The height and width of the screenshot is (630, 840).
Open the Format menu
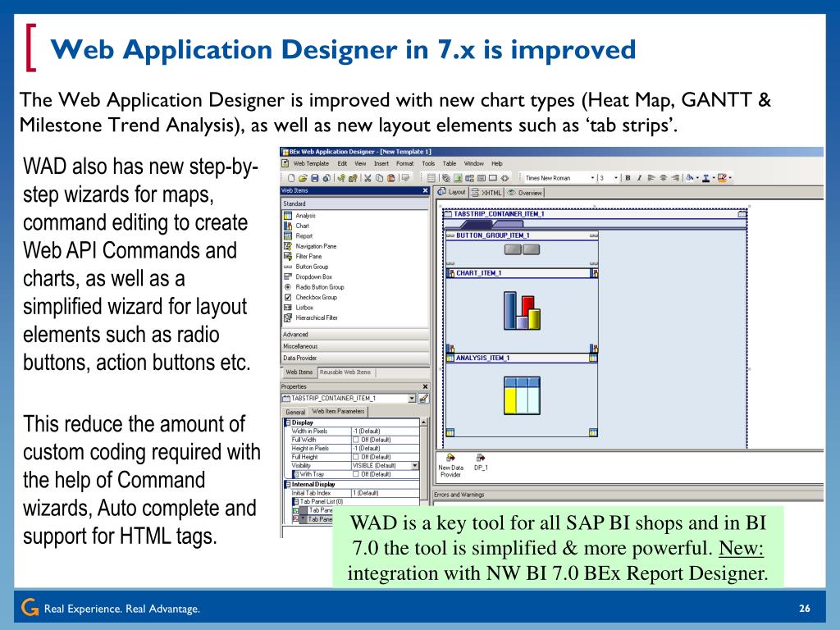coord(404,163)
